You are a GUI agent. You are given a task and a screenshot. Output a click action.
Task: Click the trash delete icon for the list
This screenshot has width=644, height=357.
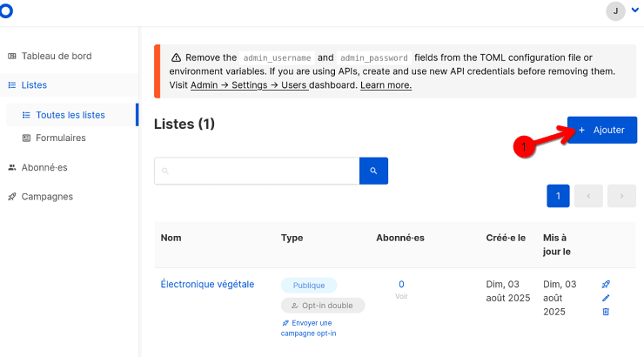pos(606,312)
